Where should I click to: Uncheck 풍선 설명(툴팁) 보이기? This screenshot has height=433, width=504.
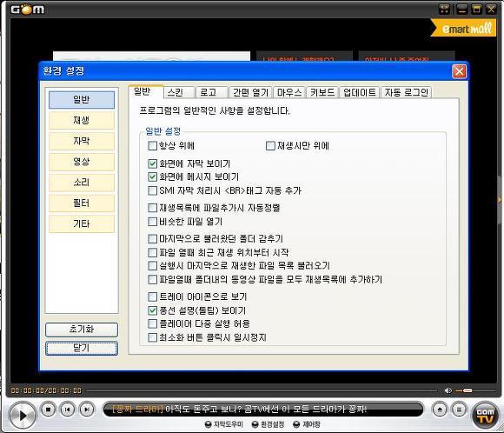(x=152, y=310)
